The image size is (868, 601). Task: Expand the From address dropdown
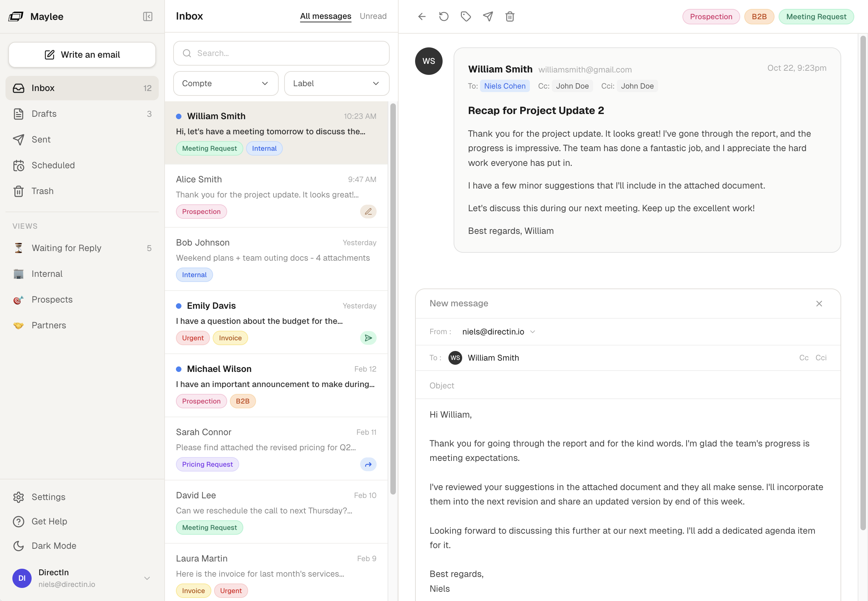(x=532, y=332)
